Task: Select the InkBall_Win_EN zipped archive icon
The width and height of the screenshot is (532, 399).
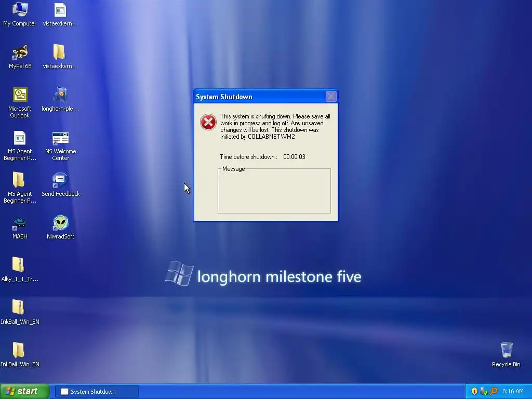Action: 19,312
